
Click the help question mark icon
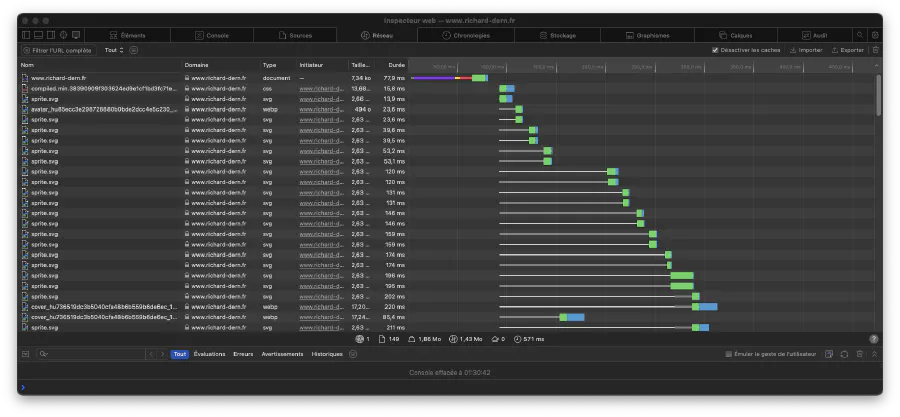pos(873,339)
